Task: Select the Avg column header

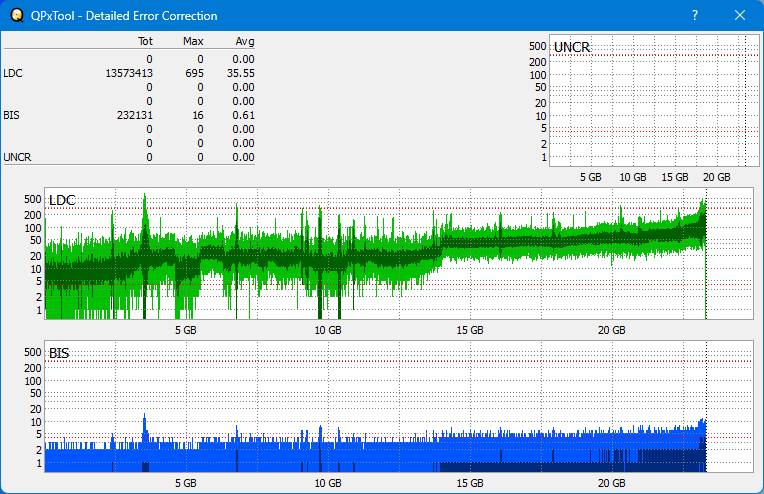Action: (x=245, y=42)
